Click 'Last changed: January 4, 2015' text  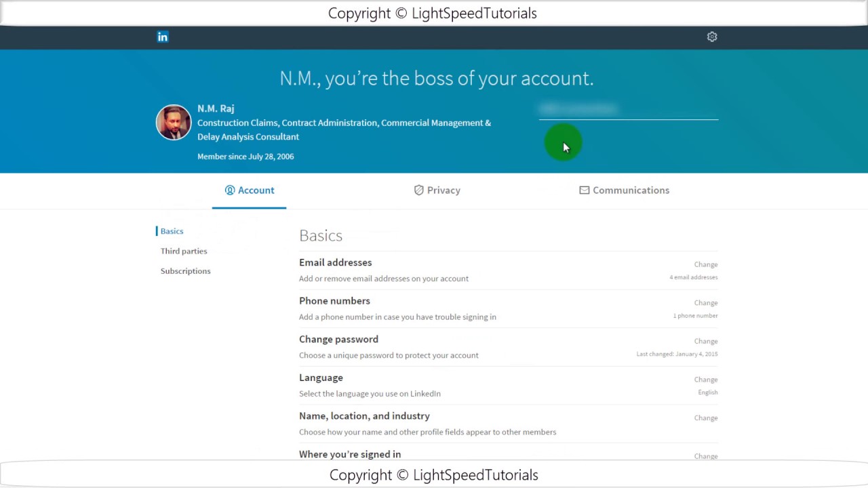677,354
